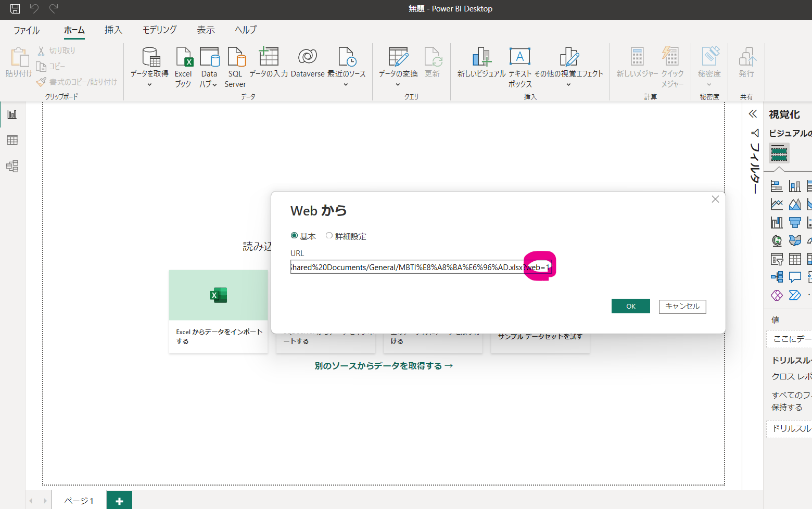
Task: Click Excel からデータをインポートする card
Action: tap(219, 311)
